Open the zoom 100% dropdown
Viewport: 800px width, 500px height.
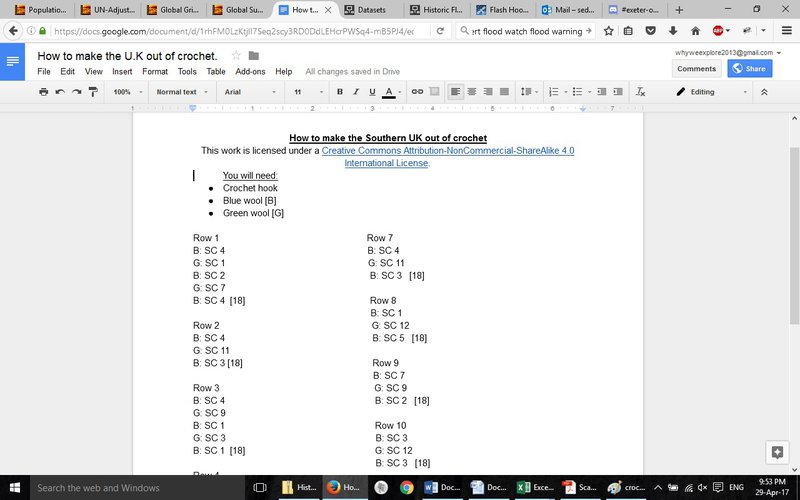127,92
